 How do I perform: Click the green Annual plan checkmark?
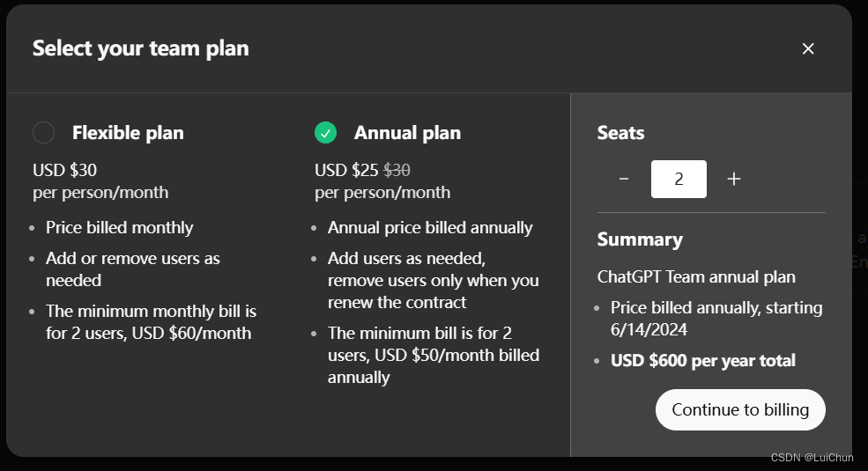point(326,133)
